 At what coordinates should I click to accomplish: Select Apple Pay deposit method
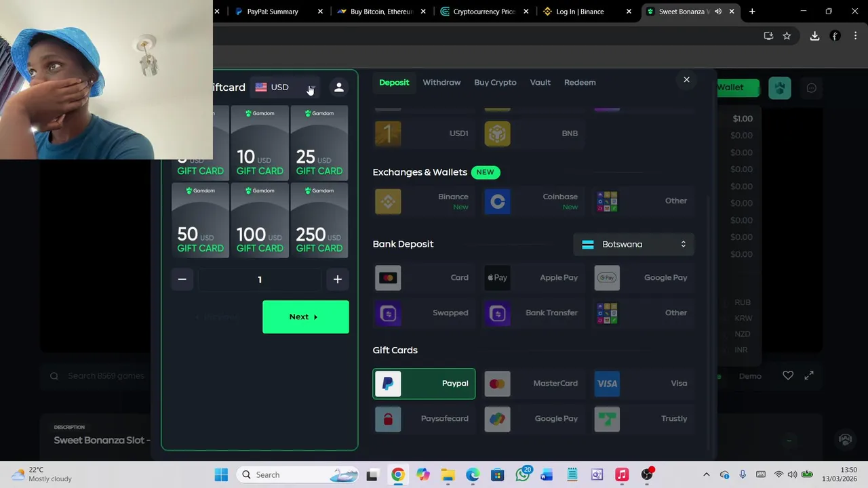pyautogui.click(x=534, y=278)
